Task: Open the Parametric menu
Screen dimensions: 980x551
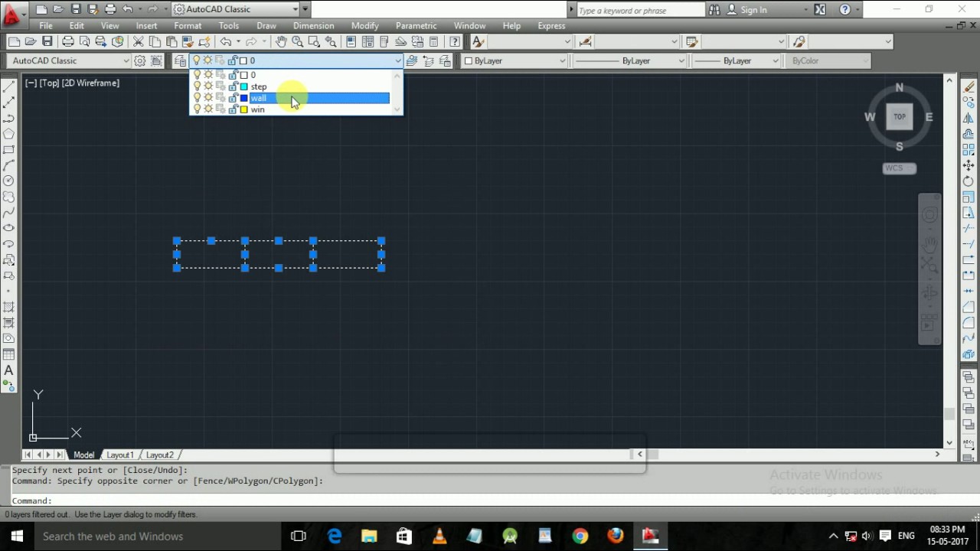Action: (416, 25)
